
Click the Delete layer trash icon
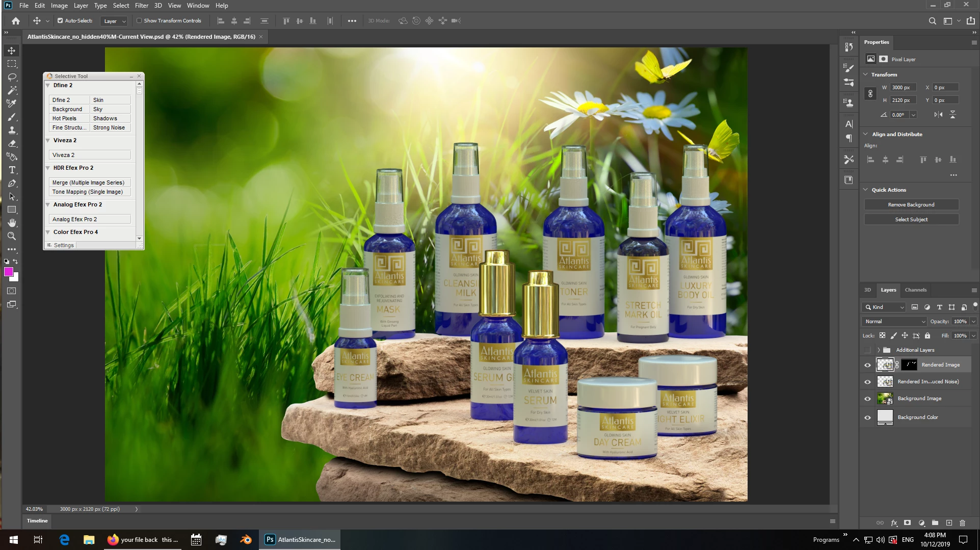pos(963,523)
